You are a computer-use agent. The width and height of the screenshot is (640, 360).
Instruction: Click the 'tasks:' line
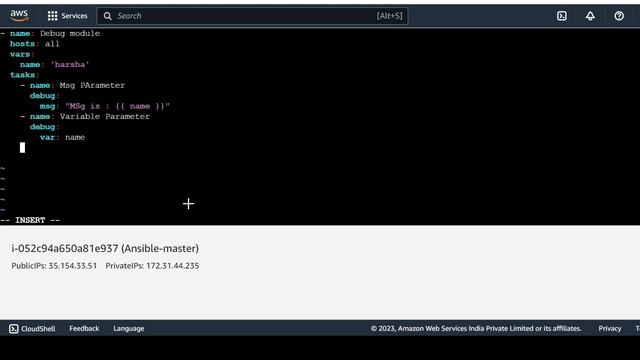click(24, 75)
